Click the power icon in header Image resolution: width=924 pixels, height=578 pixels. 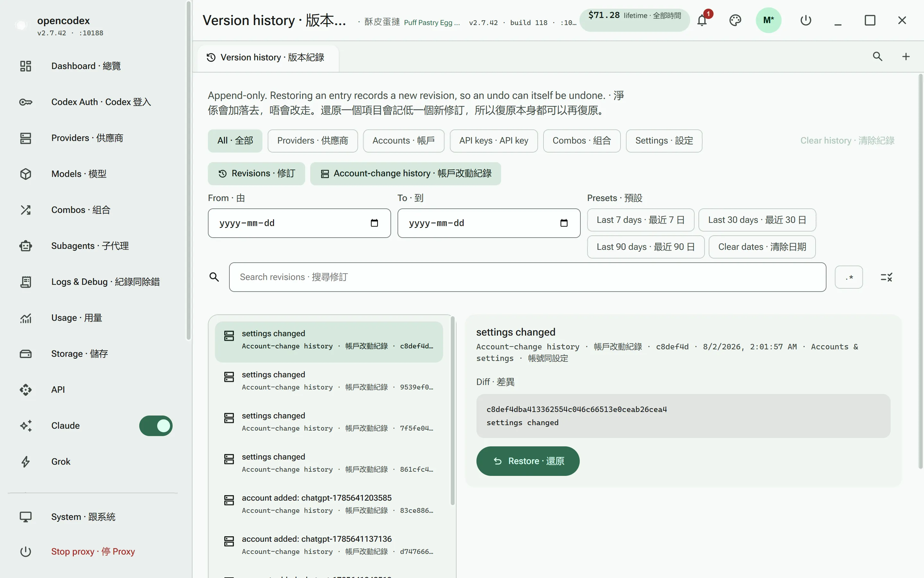806,20
